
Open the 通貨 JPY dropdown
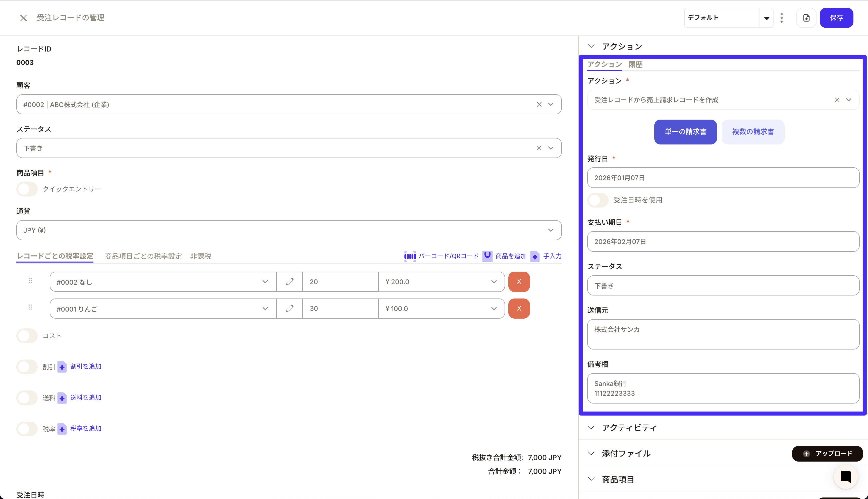point(288,230)
